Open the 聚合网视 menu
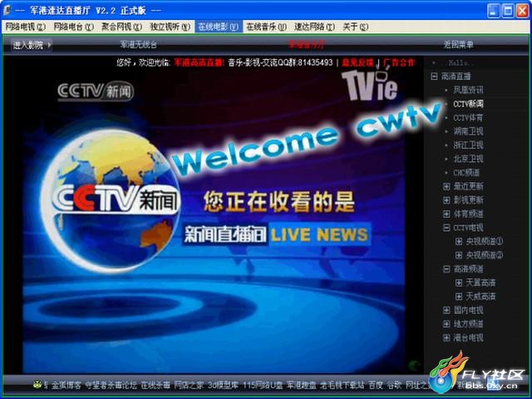This screenshot has height=399, width=532. [x=121, y=27]
